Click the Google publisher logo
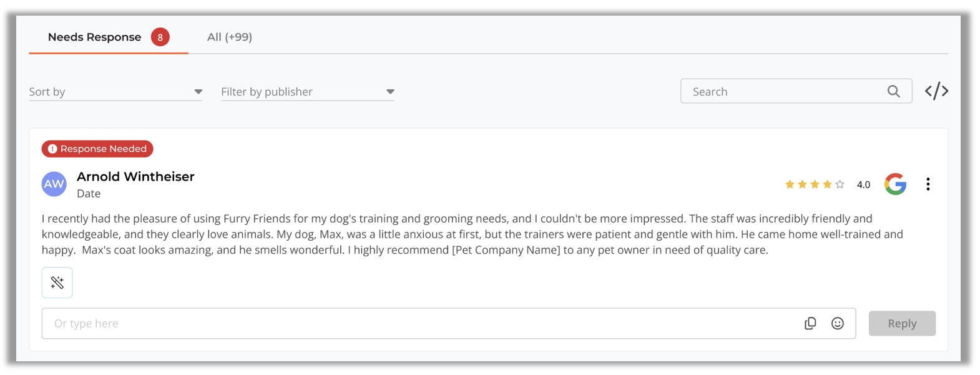Screen dimensions: 980x375 pos(895,184)
